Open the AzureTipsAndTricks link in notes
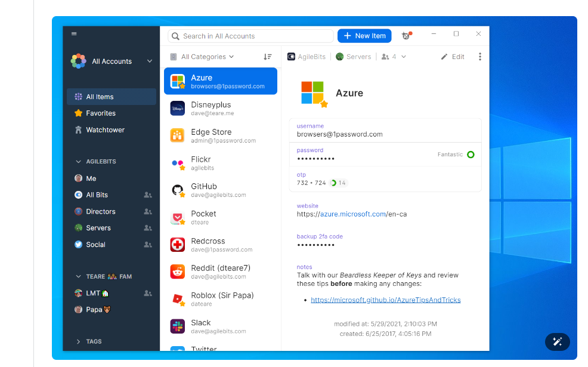 point(385,300)
